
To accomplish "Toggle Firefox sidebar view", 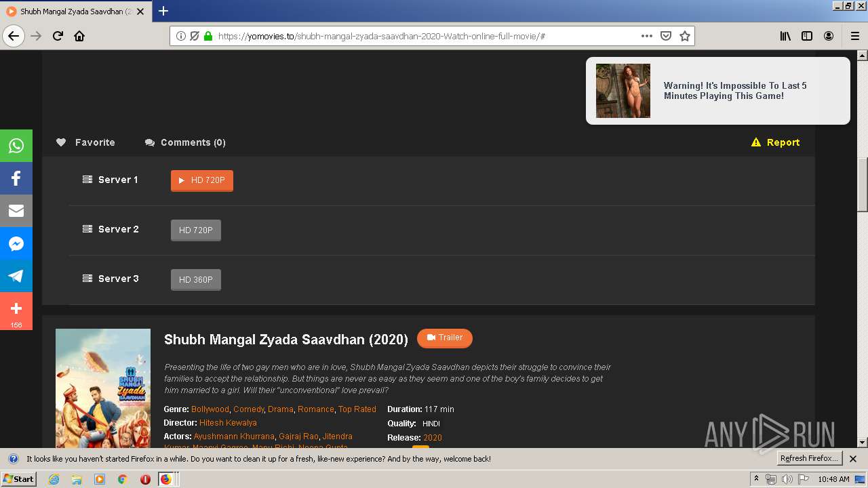I will [807, 36].
